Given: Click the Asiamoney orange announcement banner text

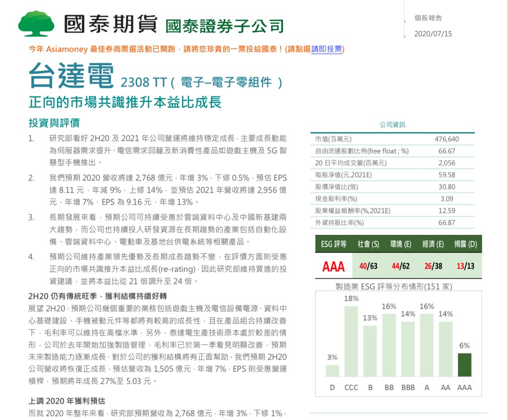Looking at the screenshot, I should coord(187,49).
